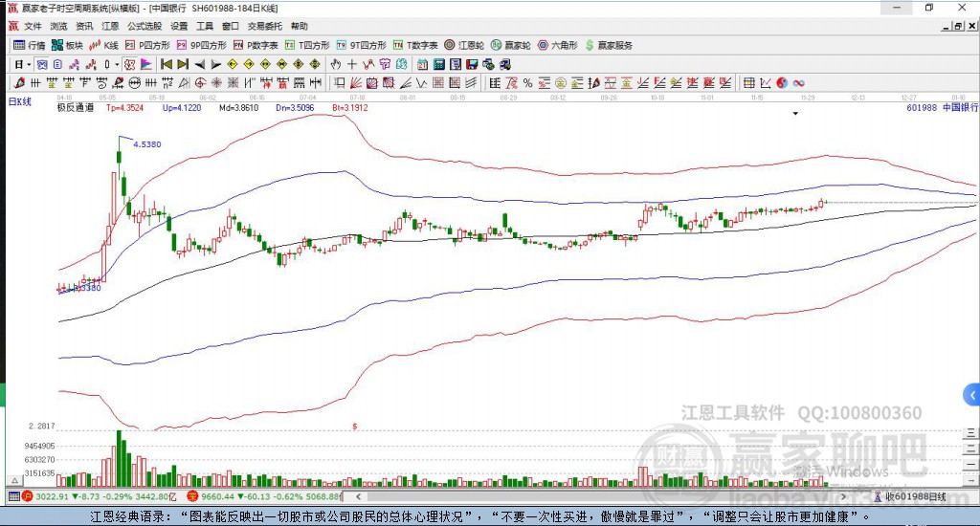Click the 4.5380 high price label
The image size is (980, 526).
click(146, 144)
